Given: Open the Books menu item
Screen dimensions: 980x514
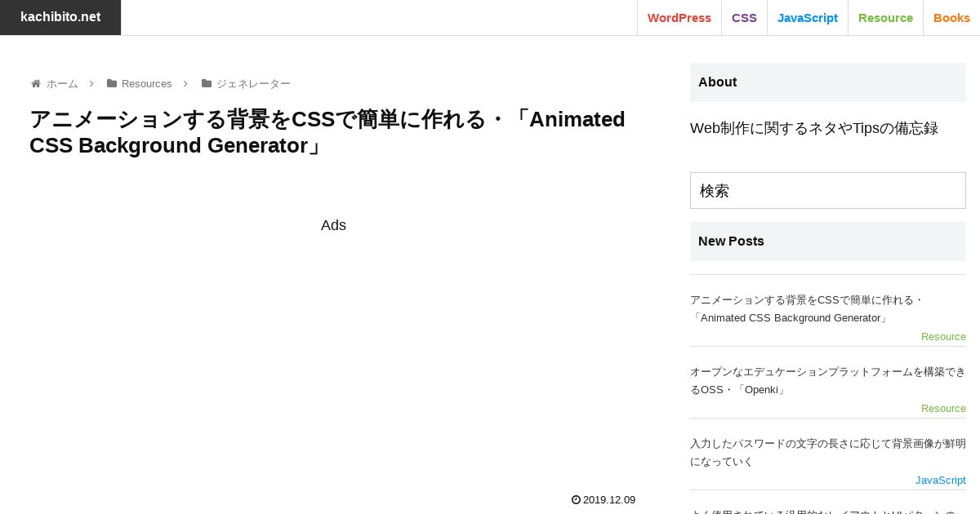Looking at the screenshot, I should 951,18.
